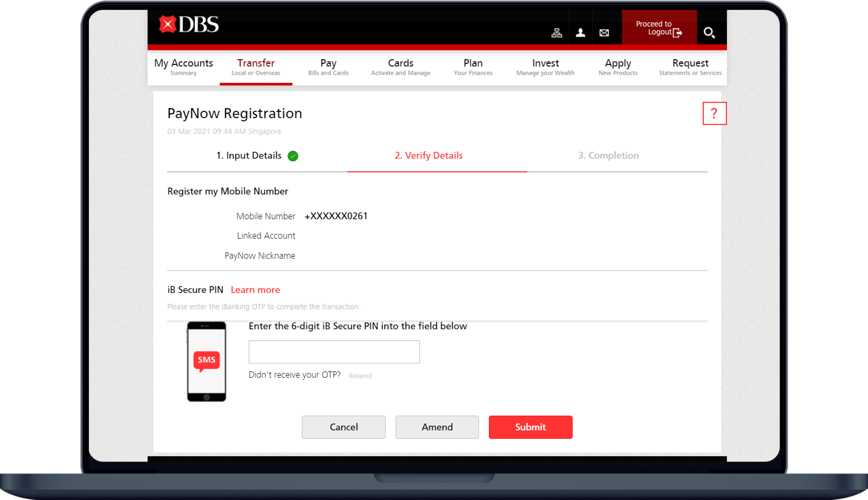Image resolution: width=868 pixels, height=500 pixels.
Task: Click the green Input Details checkmark
Action: coord(293,156)
